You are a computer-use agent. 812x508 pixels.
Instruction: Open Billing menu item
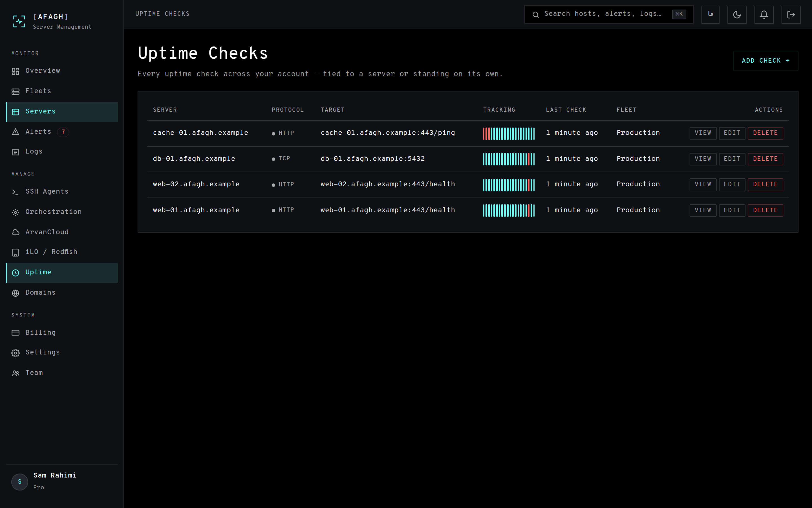[x=62, y=333]
